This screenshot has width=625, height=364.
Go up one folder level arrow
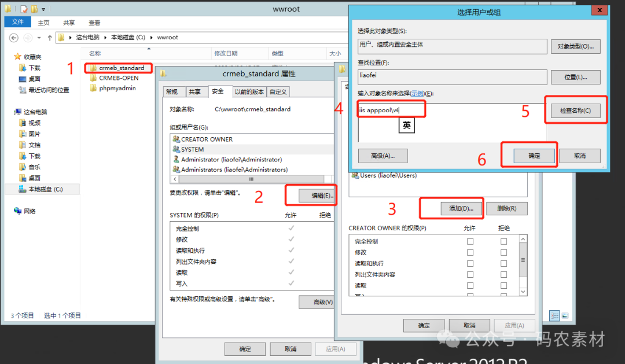50,38
